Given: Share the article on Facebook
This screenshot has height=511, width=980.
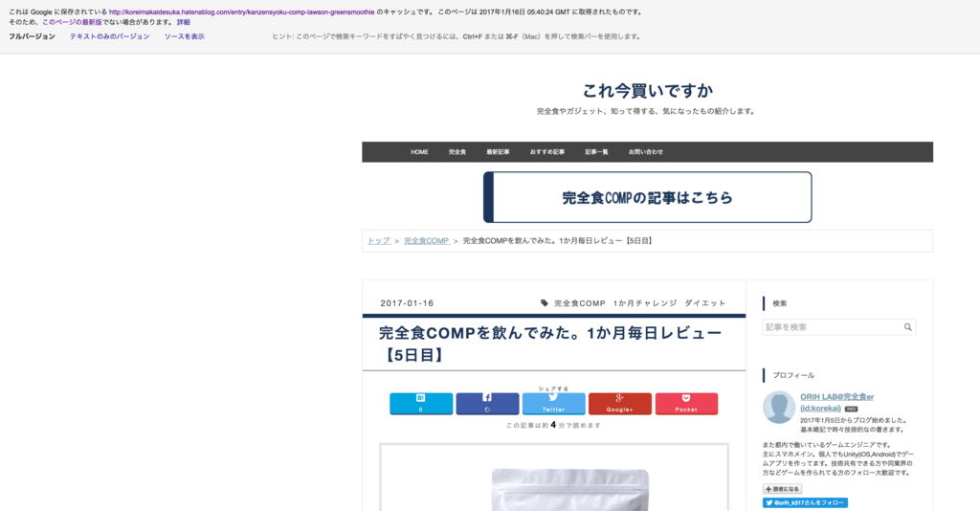Looking at the screenshot, I should tap(487, 404).
